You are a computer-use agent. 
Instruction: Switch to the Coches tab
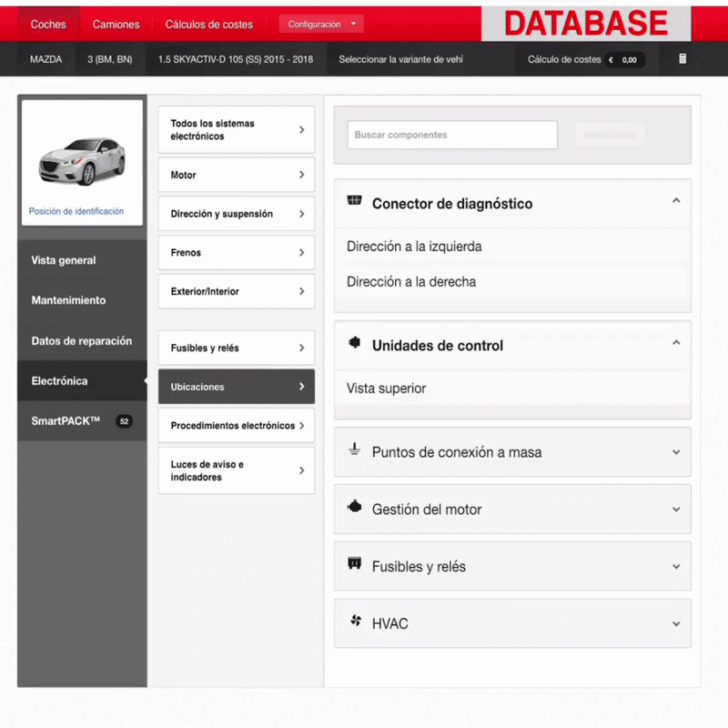pos(48,25)
